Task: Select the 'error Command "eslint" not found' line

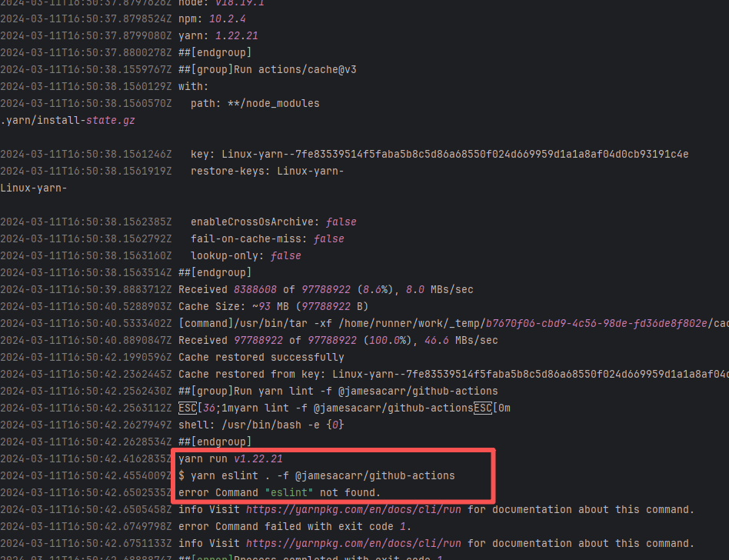Action: (x=279, y=492)
